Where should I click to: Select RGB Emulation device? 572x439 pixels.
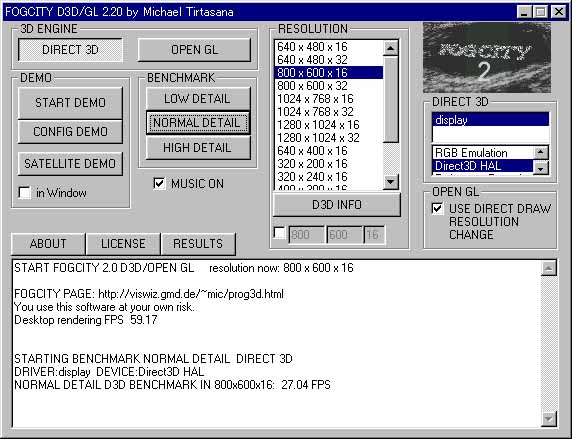click(x=483, y=153)
